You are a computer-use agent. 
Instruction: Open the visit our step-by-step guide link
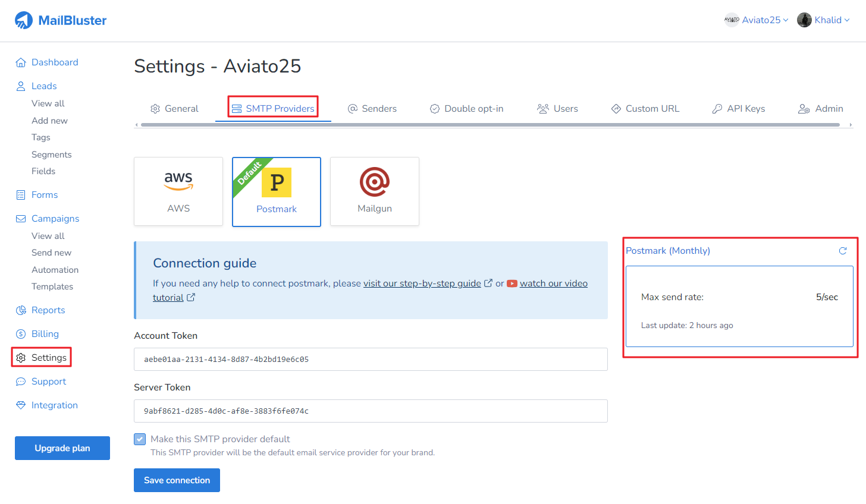click(x=422, y=283)
